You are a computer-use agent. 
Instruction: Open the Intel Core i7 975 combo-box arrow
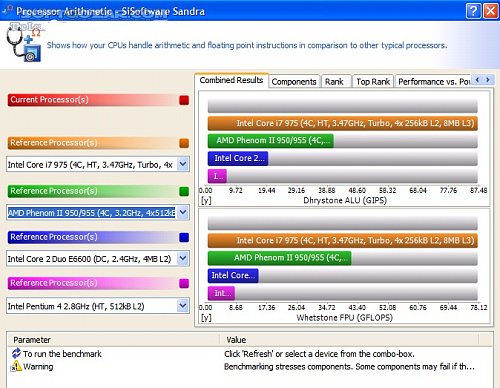pos(183,164)
